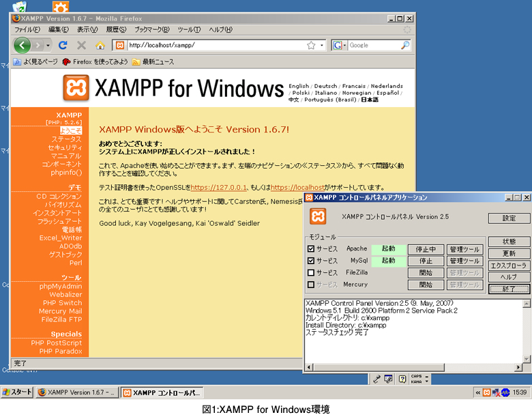Click the search magnifier icon in Google box
Image resolution: width=532 pixels, height=417 pixels.
pos(405,45)
